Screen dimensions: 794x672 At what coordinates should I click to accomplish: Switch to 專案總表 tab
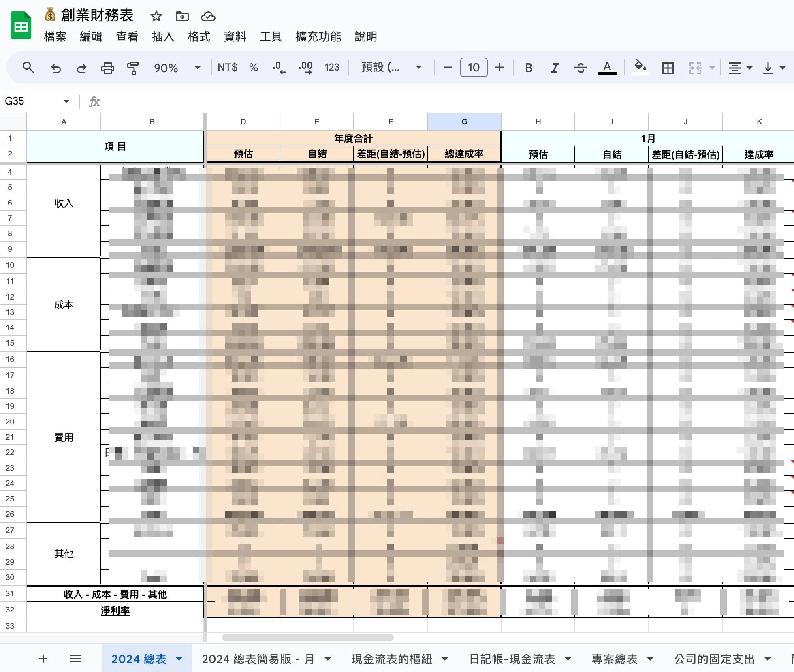coord(615,659)
